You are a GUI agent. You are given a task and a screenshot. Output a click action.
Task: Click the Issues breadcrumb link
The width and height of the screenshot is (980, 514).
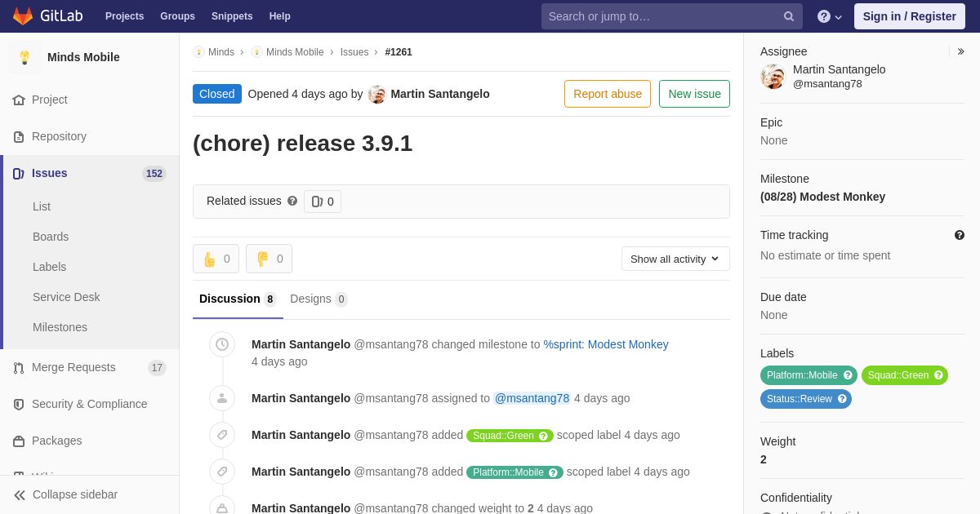(x=354, y=52)
